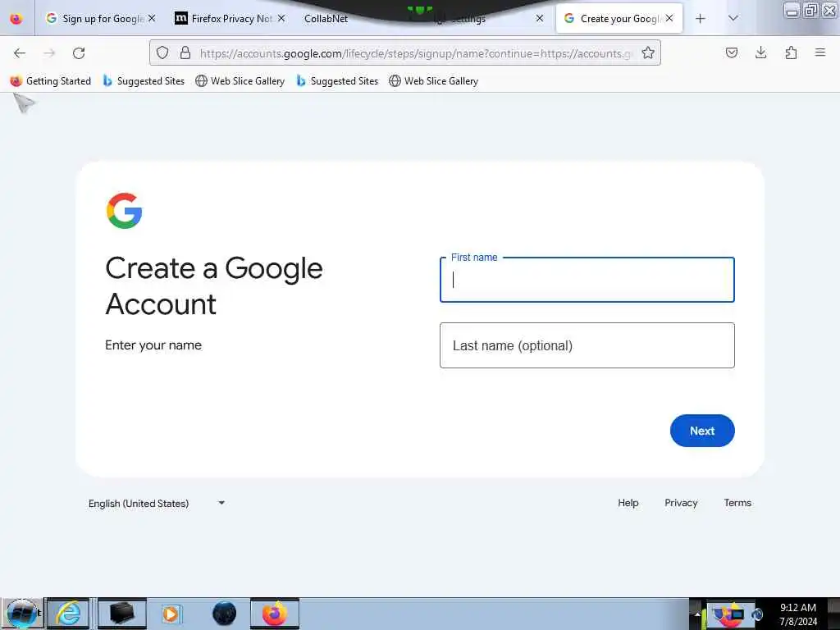Click the site security padlock icon
The image size is (840, 630).
(185, 52)
